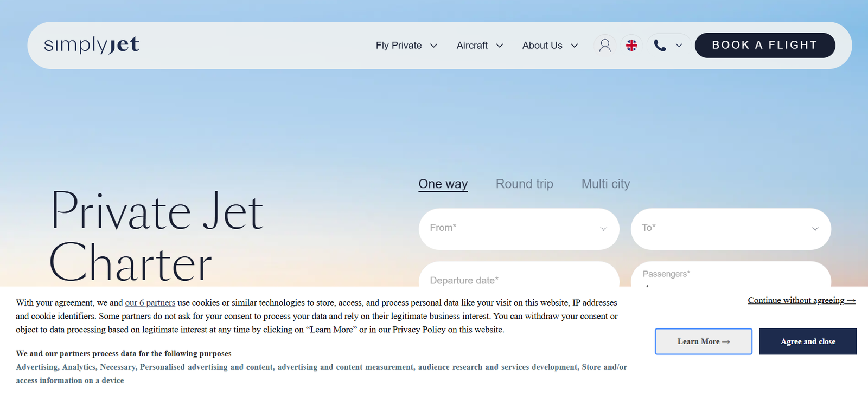This screenshot has width=868, height=394.
Task: Open the To destination dropdown
Action: (730, 229)
